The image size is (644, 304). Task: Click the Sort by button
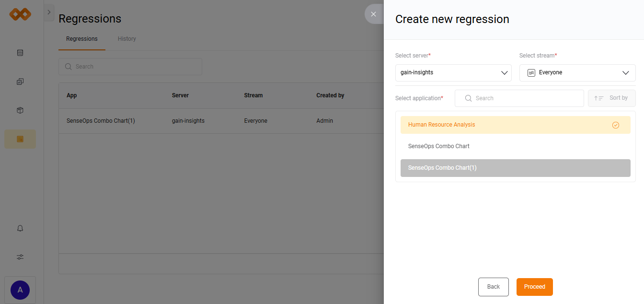coord(611,98)
